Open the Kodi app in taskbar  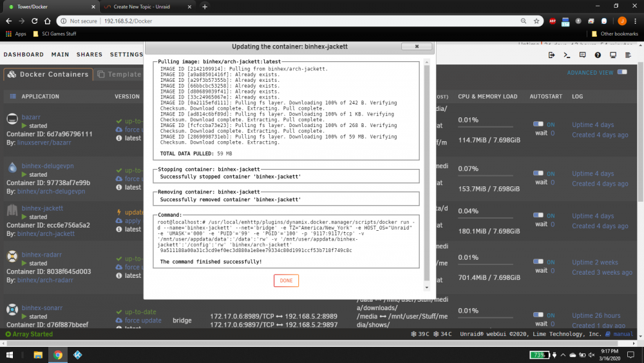77,355
